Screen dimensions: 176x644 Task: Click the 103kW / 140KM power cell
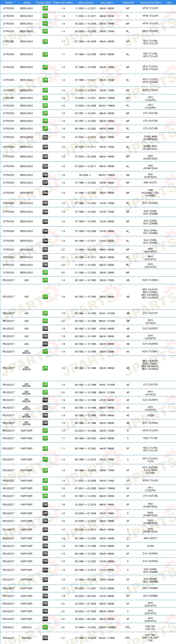pos(107,628)
